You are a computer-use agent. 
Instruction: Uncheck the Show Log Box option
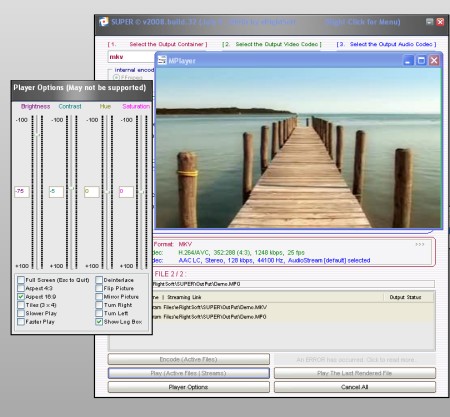click(99, 322)
